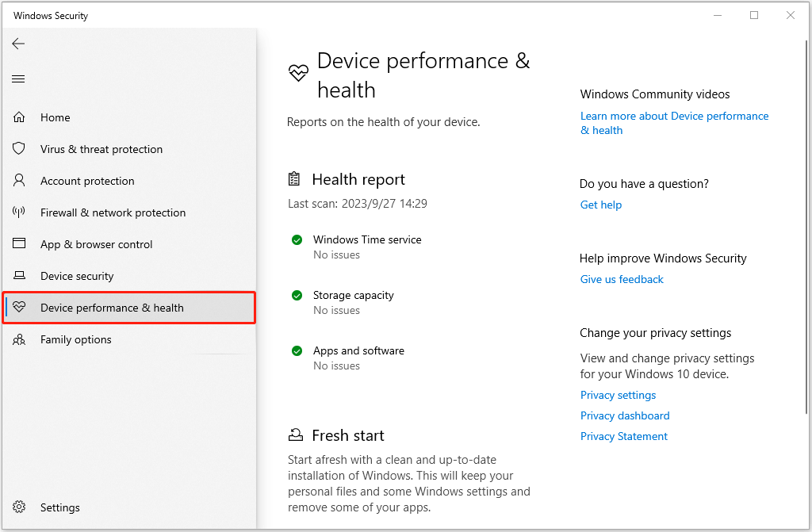Screen dimensions: 812x532
Task: Click the Virus & threat protection shield icon
Action: pyautogui.click(x=19, y=149)
